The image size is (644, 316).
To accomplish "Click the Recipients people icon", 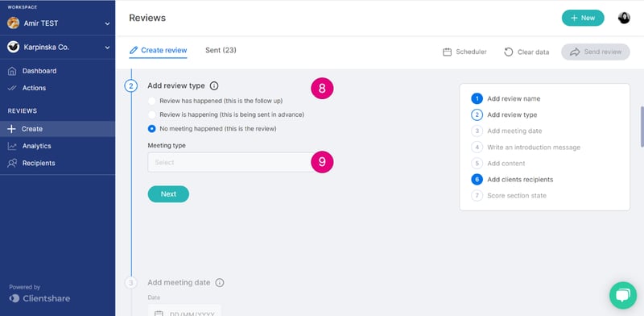I will tap(12, 164).
